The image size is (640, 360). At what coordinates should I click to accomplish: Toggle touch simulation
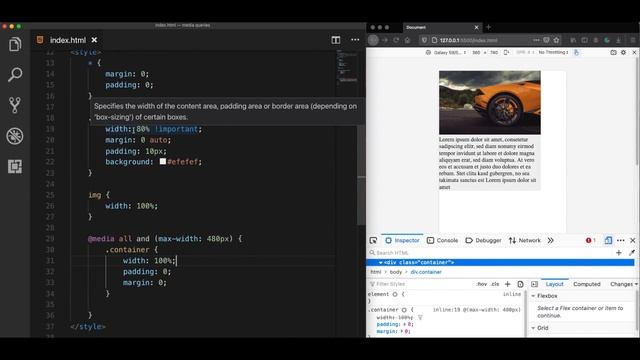(576, 52)
